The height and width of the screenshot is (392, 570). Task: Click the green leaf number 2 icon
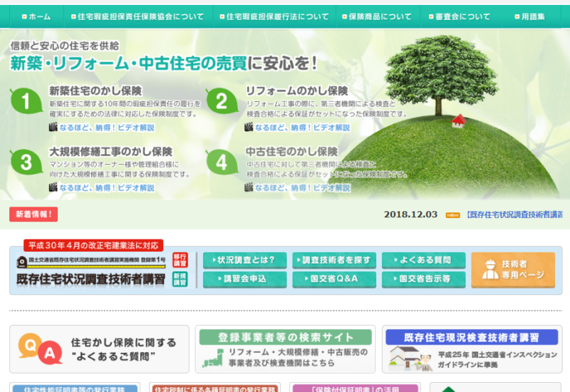(222, 101)
